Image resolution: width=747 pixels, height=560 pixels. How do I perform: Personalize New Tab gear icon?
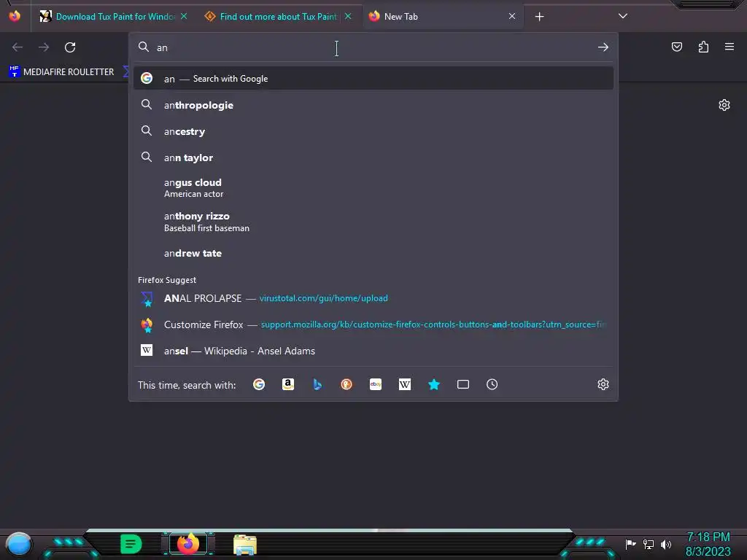724,105
